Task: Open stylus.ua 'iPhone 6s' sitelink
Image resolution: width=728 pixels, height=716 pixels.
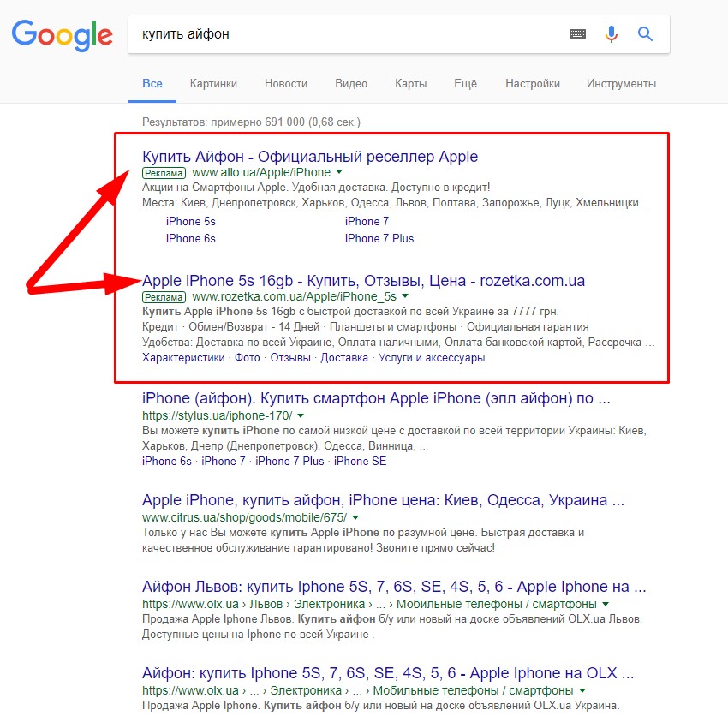Action: (167, 462)
